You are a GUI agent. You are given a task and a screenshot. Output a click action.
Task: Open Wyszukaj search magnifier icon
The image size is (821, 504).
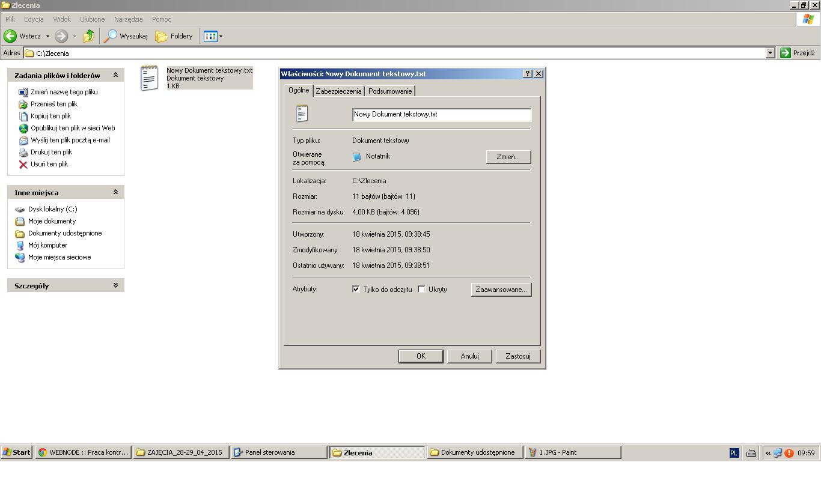[x=111, y=36]
